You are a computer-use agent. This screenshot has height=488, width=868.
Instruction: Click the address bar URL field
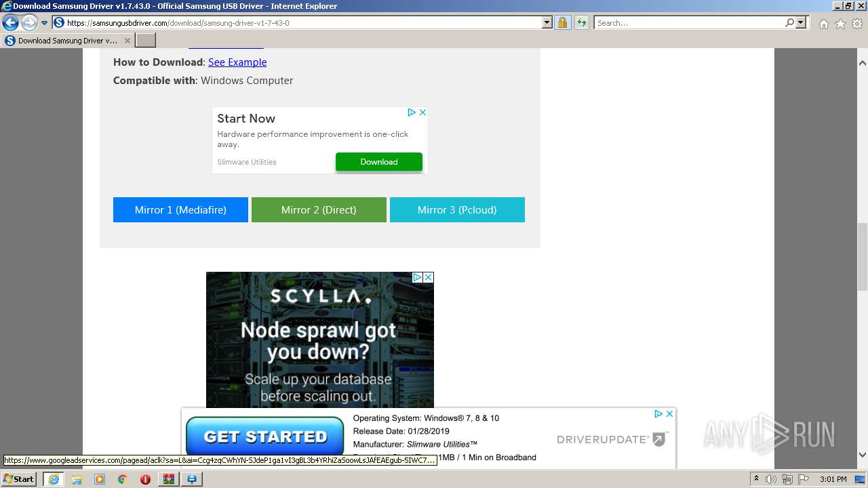[303, 23]
